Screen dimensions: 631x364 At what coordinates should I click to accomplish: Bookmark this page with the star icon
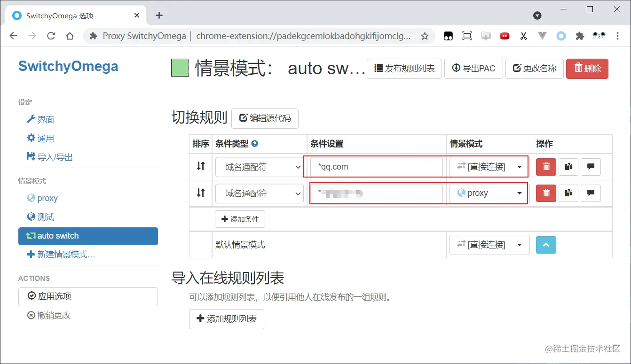[x=425, y=36]
